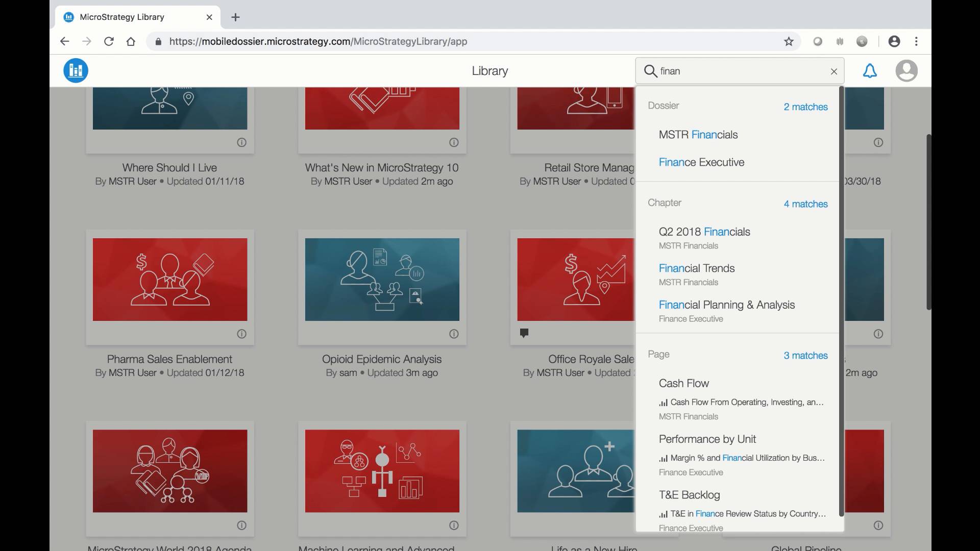Expand the Page 3 matches link

click(x=805, y=355)
